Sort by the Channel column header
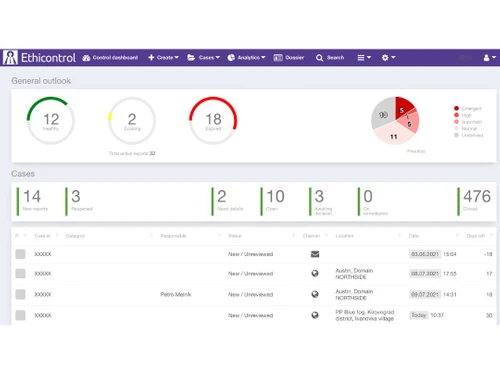The height and width of the screenshot is (375, 500). (311, 236)
